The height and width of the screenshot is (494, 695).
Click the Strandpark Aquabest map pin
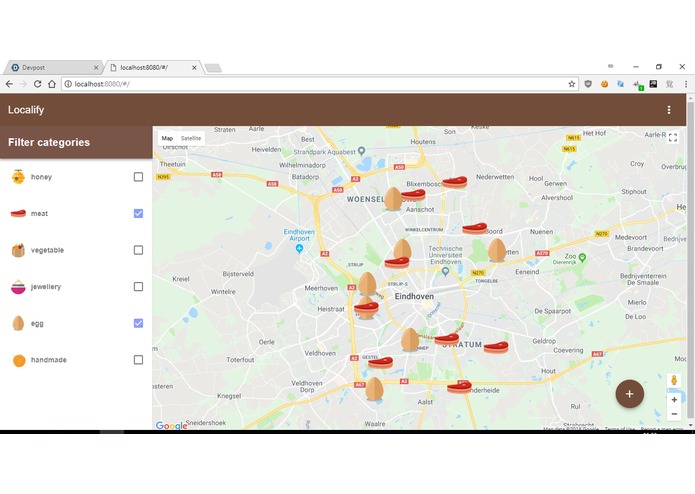(x=361, y=151)
